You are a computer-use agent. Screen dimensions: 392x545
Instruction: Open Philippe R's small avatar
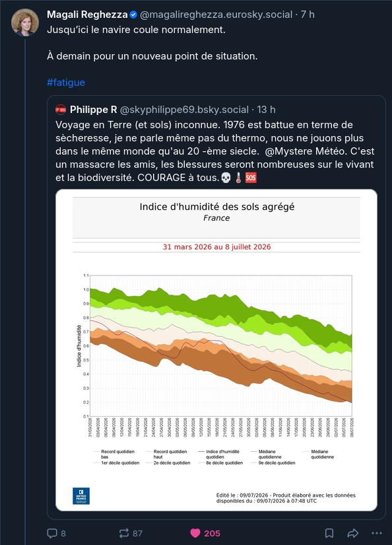[x=61, y=110]
